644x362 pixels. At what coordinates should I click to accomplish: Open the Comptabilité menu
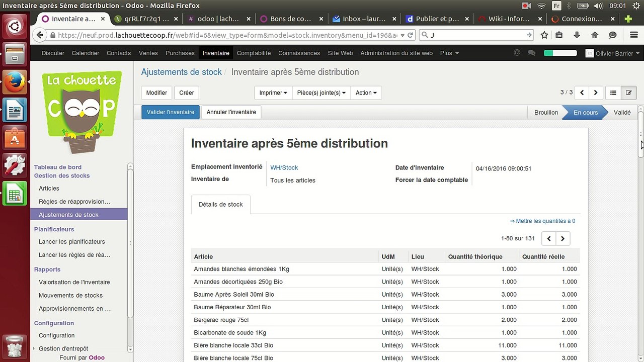[x=254, y=53]
